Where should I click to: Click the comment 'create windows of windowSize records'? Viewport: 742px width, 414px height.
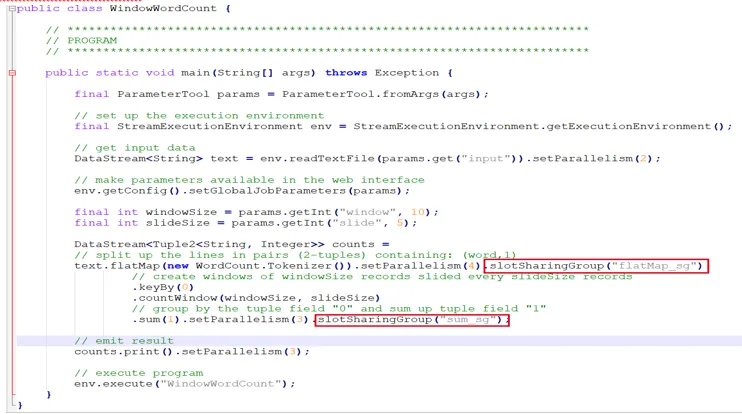point(382,276)
